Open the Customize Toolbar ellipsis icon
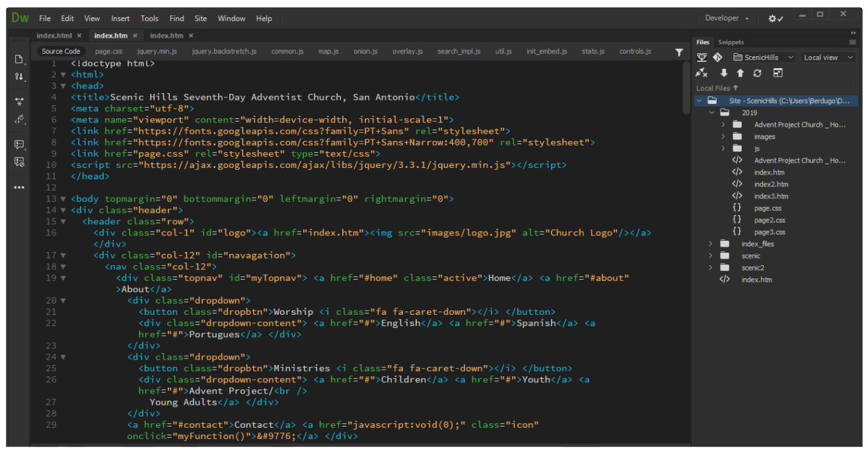The height and width of the screenshot is (451, 868). [18, 188]
